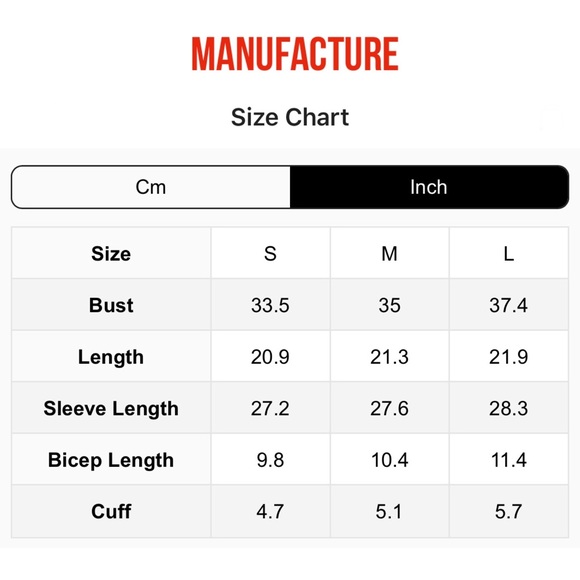Select the L size column header

509,254
